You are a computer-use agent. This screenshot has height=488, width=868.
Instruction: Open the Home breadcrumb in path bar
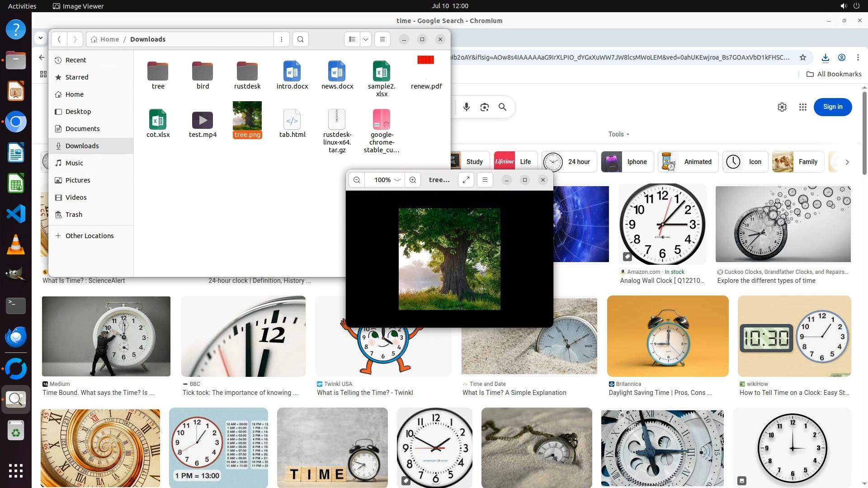105,39
